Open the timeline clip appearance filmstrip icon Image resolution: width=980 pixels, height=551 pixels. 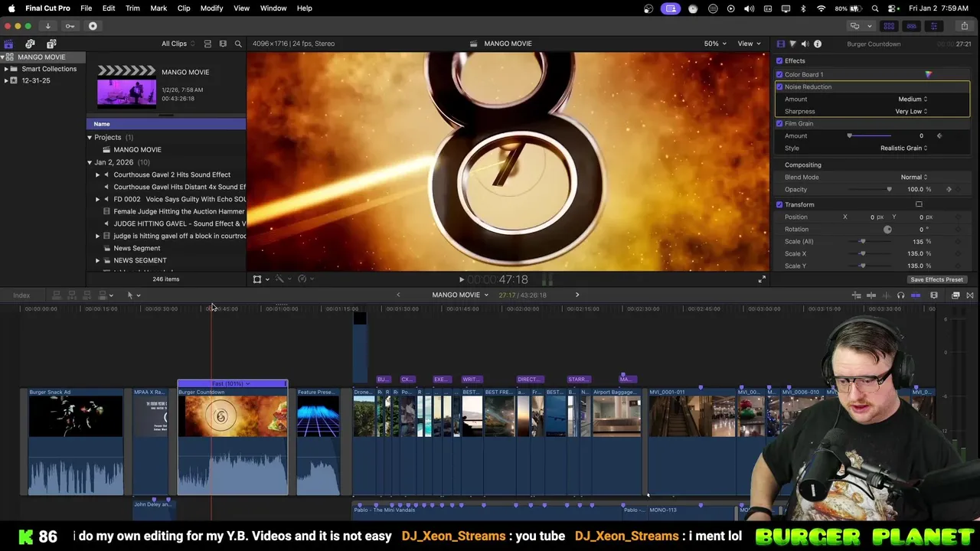coord(934,295)
